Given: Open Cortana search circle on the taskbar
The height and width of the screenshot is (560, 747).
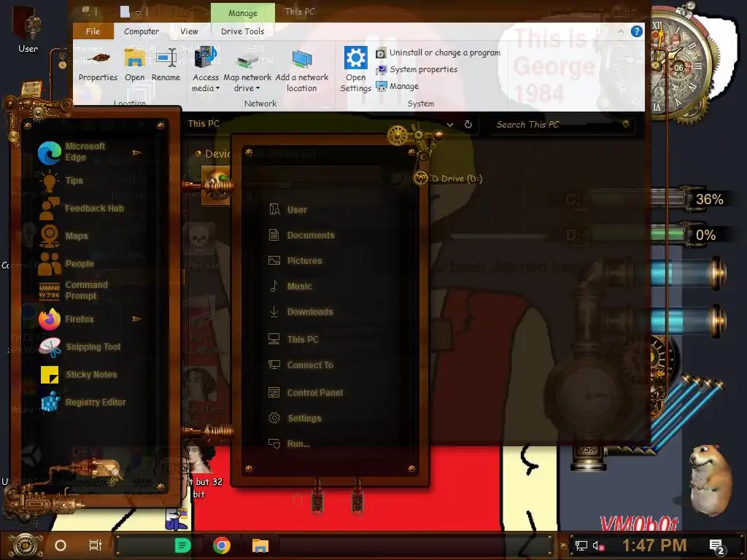Looking at the screenshot, I should pos(61,545).
